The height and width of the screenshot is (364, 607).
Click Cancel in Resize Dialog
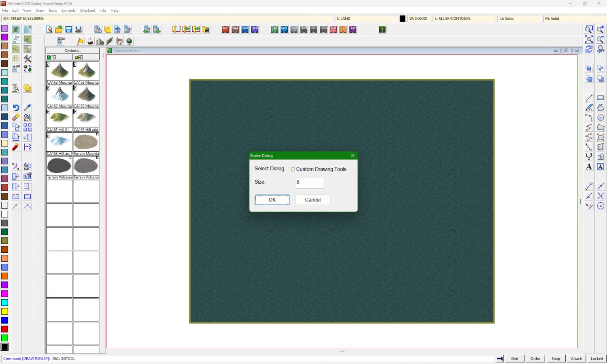[313, 200]
